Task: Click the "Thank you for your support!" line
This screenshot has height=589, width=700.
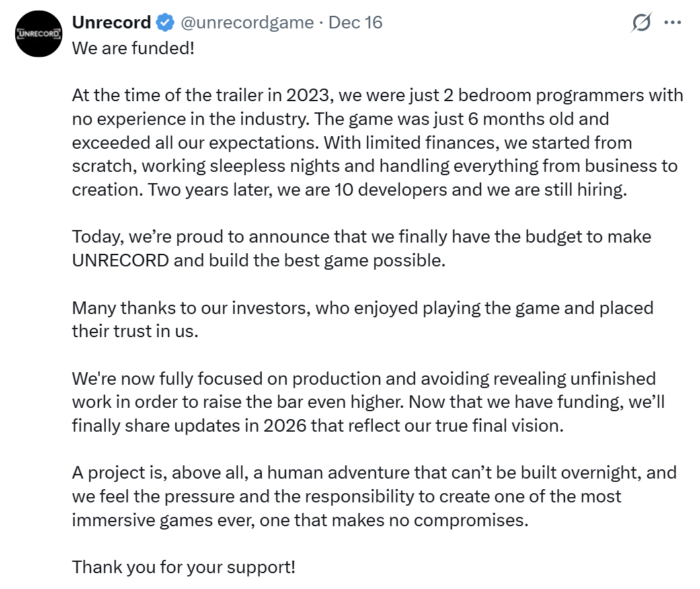Action: [184, 567]
